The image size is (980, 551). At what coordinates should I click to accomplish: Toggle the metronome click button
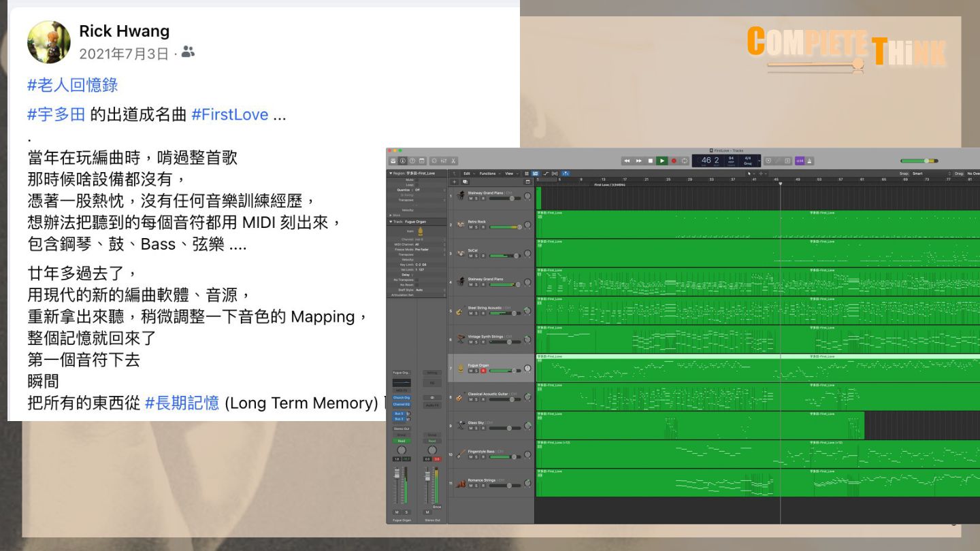(809, 161)
